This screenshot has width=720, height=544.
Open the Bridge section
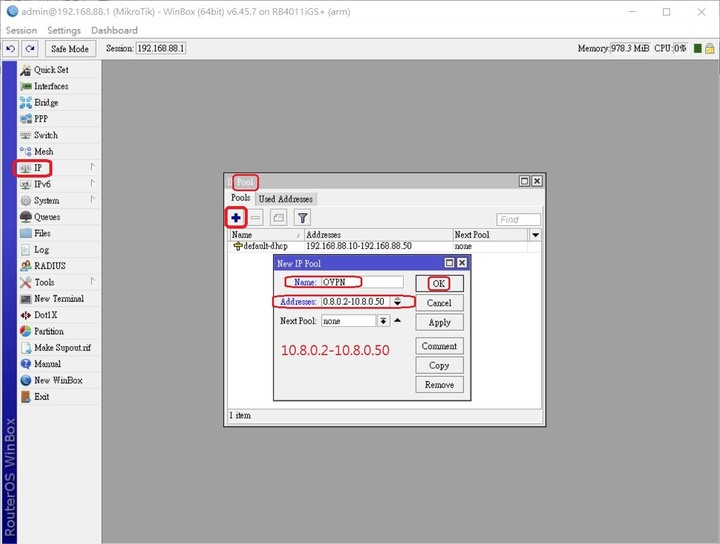59,102
